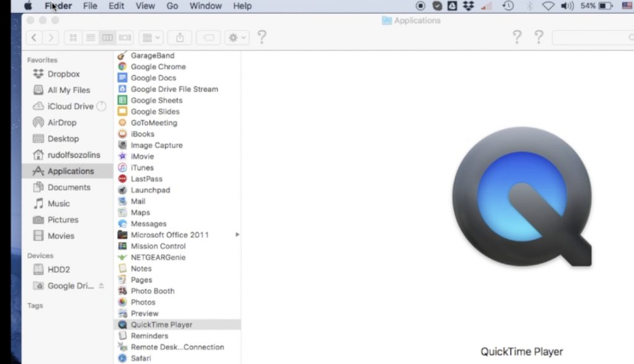Select Image Capture app icon
Screen dimensions: 634x364
tap(122, 145)
